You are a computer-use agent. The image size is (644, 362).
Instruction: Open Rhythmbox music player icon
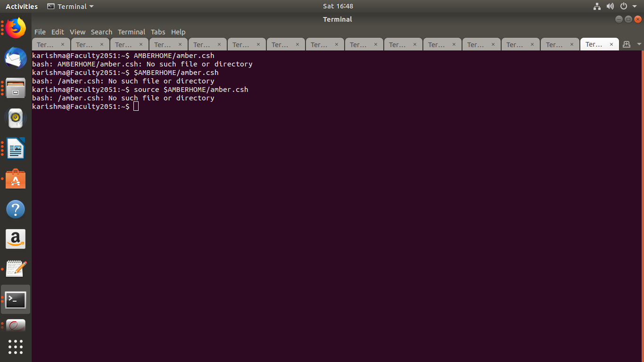16,118
